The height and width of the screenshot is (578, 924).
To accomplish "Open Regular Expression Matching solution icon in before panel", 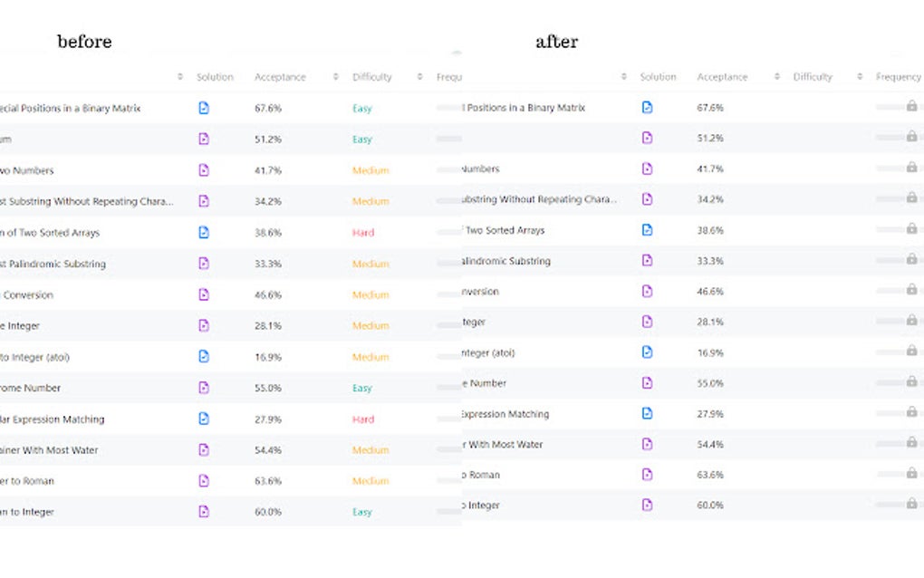I will [204, 419].
